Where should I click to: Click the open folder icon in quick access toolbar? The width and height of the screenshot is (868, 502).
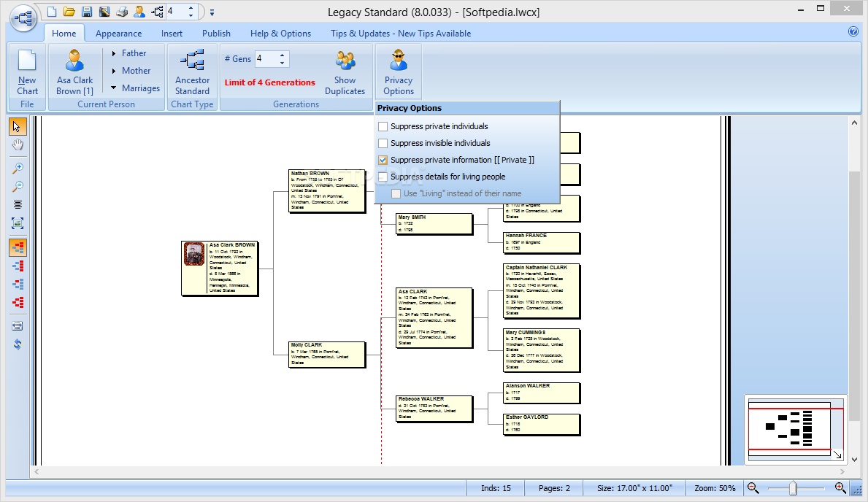tap(69, 11)
